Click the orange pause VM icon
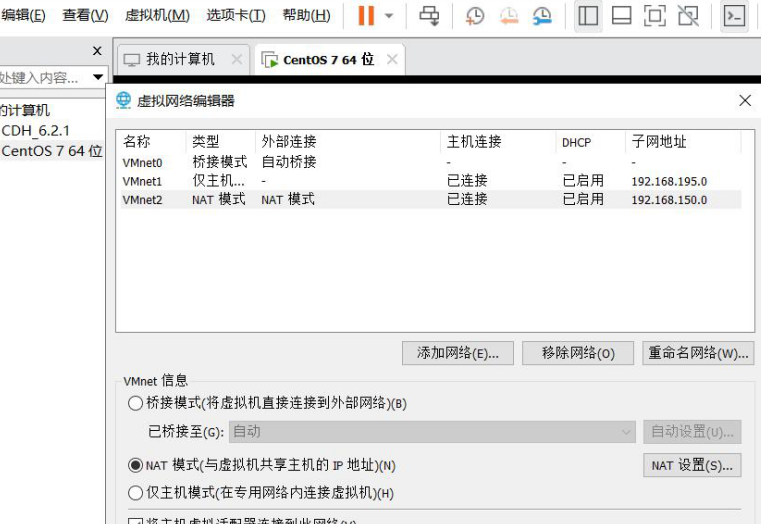Image resolution: width=761 pixels, height=524 pixels. [366, 16]
